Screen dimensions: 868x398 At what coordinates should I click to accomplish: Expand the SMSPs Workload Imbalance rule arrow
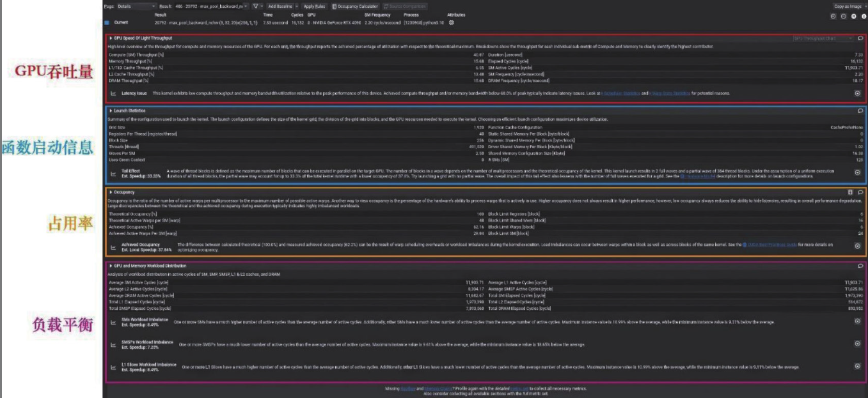pyautogui.click(x=858, y=344)
